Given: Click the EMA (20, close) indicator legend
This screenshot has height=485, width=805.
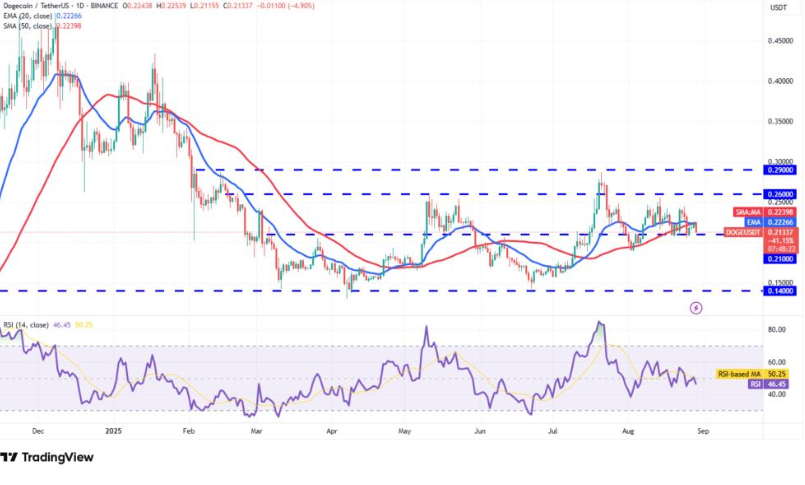Looking at the screenshot, I should tap(41, 16).
